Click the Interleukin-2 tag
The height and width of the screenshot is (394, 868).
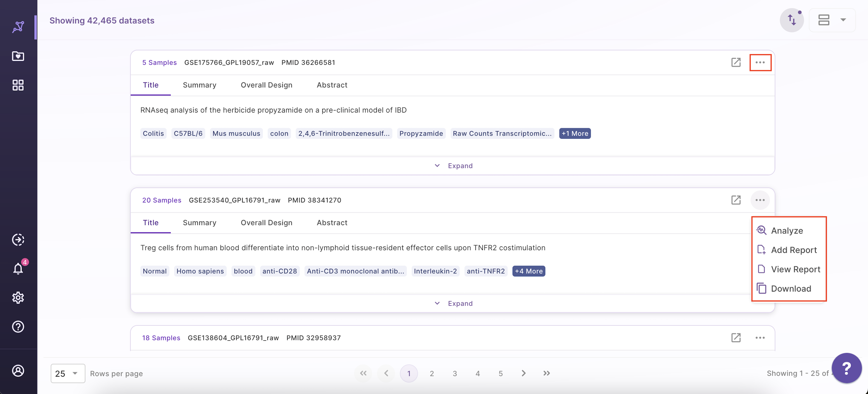[x=435, y=271]
